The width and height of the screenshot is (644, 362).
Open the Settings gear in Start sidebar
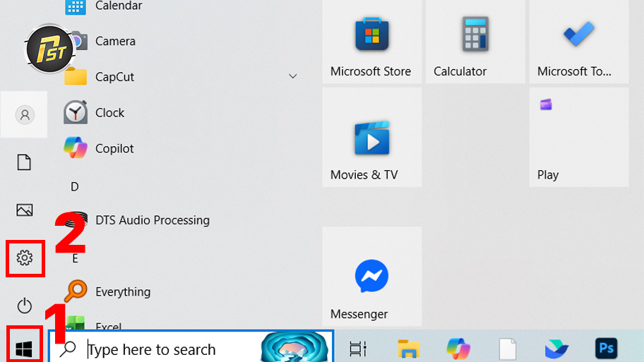click(25, 258)
